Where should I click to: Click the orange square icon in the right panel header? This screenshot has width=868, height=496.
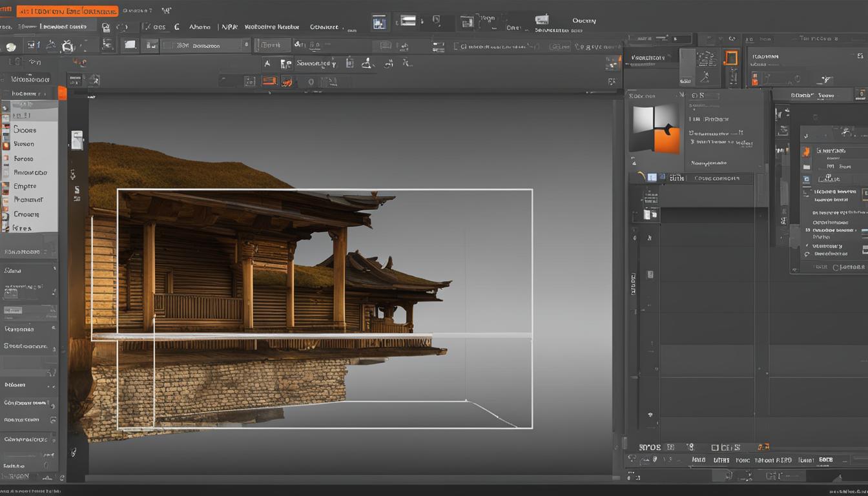point(731,58)
